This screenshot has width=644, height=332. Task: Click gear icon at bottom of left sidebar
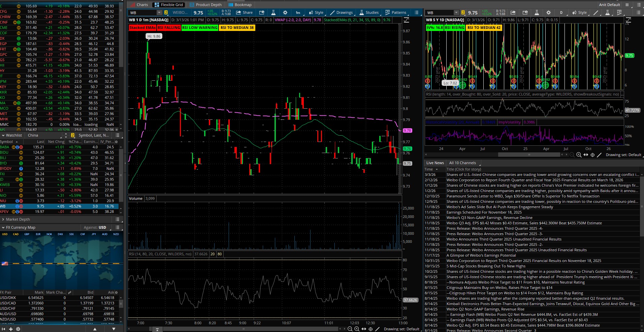click(18, 329)
